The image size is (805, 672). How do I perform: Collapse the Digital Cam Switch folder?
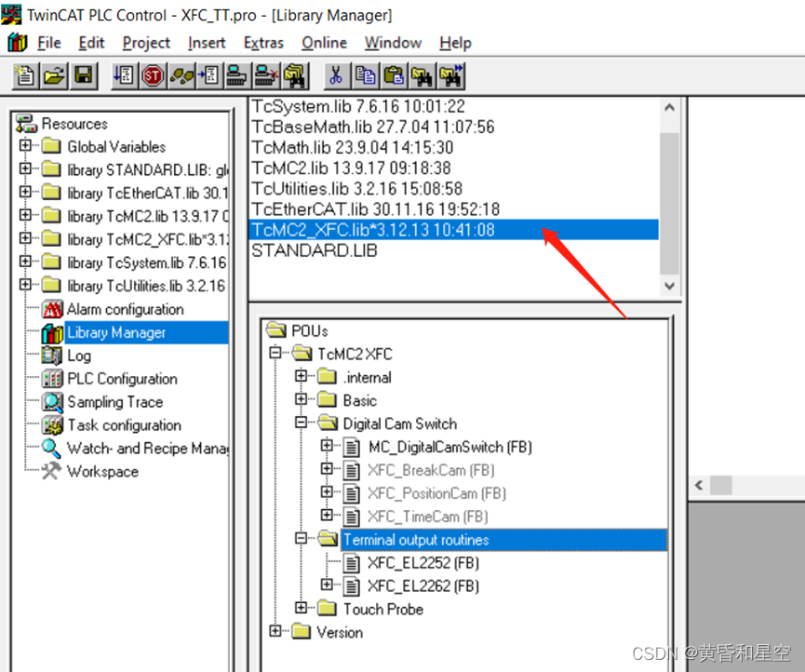click(x=302, y=423)
